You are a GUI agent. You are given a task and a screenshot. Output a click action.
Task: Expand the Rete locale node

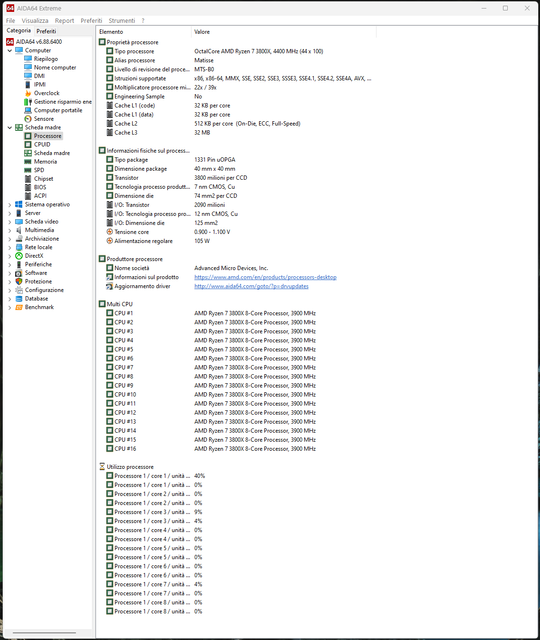[10, 248]
